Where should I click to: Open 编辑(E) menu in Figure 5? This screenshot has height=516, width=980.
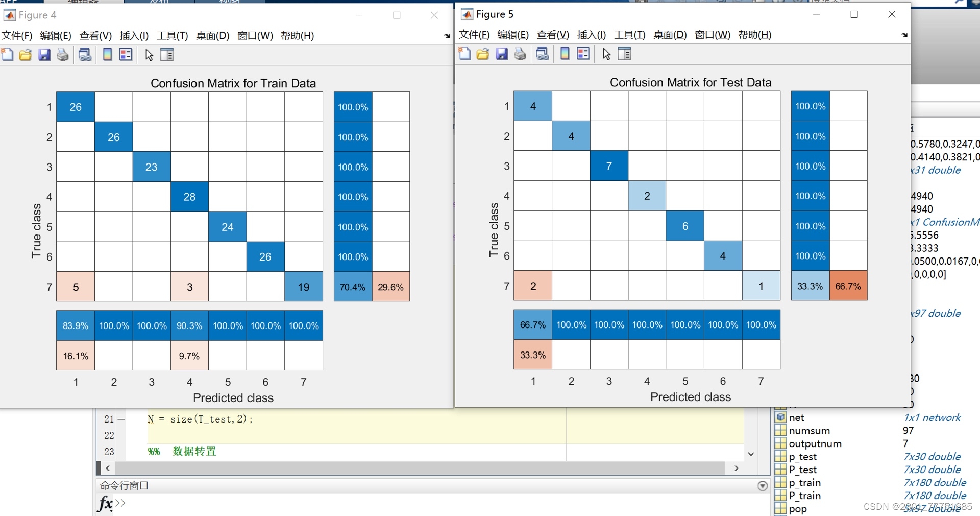(x=513, y=34)
